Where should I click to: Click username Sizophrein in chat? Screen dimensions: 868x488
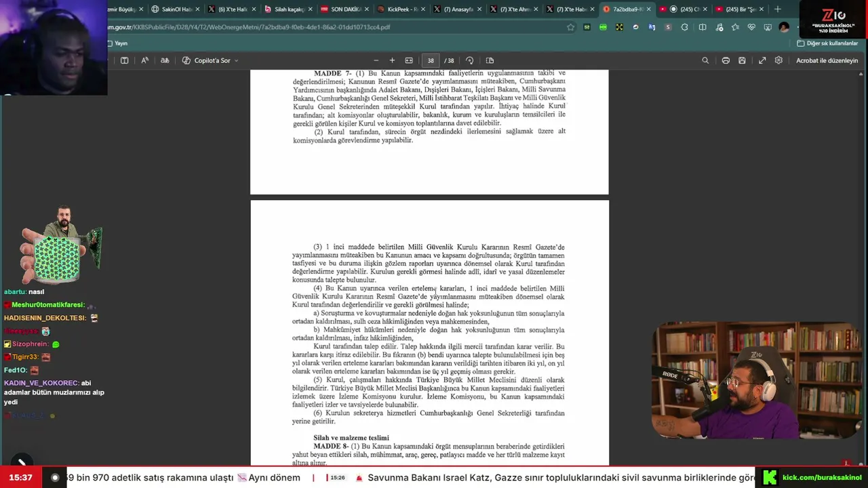[x=30, y=344]
